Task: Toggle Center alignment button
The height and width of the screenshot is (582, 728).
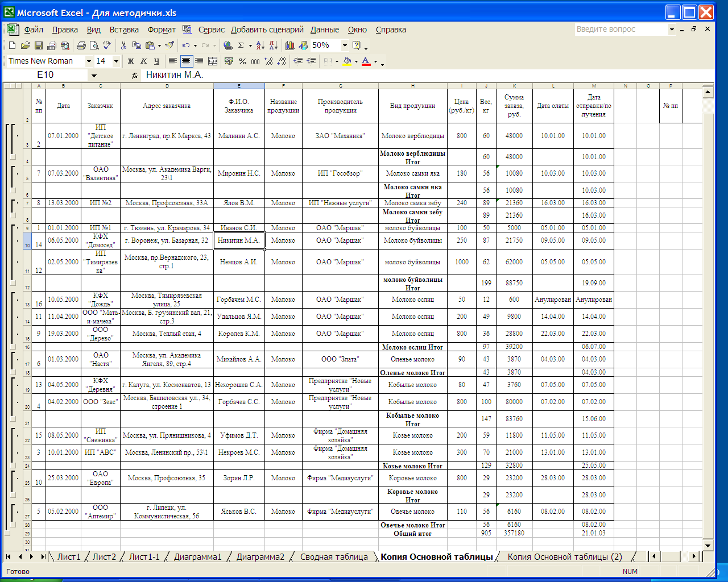Action: coord(186,61)
